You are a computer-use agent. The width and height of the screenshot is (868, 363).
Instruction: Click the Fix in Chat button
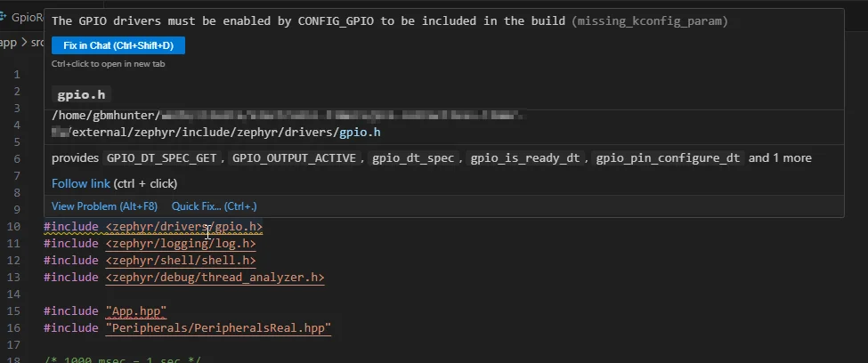[x=118, y=45]
